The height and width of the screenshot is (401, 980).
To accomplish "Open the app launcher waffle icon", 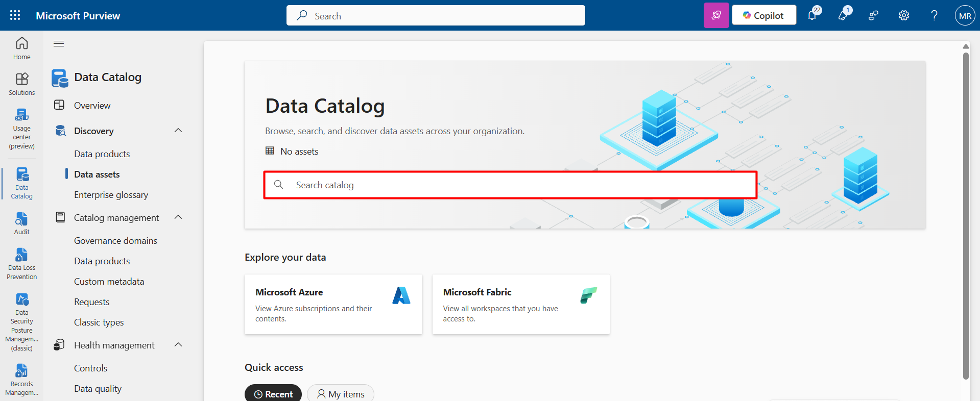I will pos(15,15).
